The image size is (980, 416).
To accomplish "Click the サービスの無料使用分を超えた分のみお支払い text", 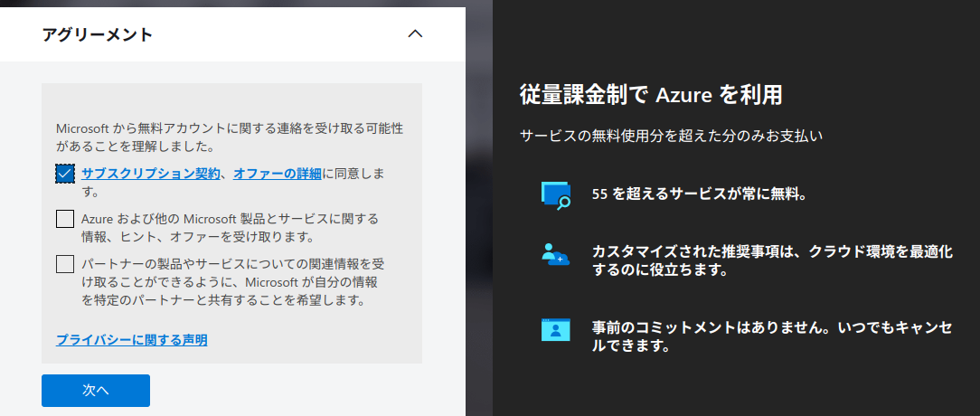I will point(671,135).
